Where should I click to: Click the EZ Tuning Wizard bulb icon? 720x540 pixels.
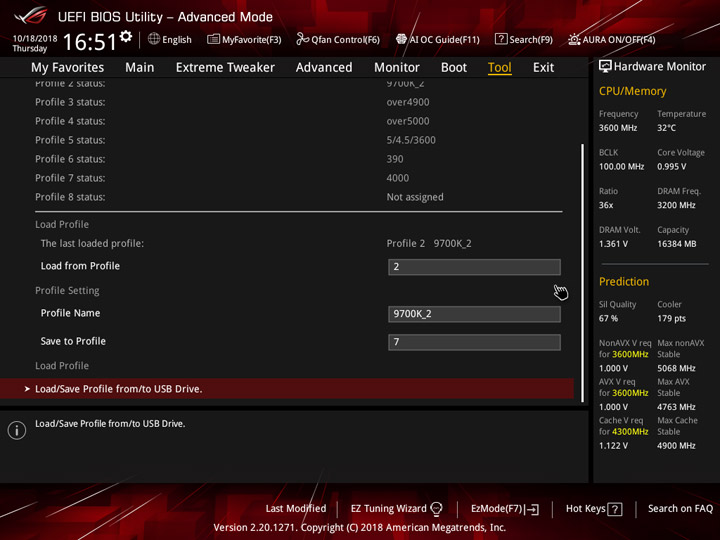(436, 509)
